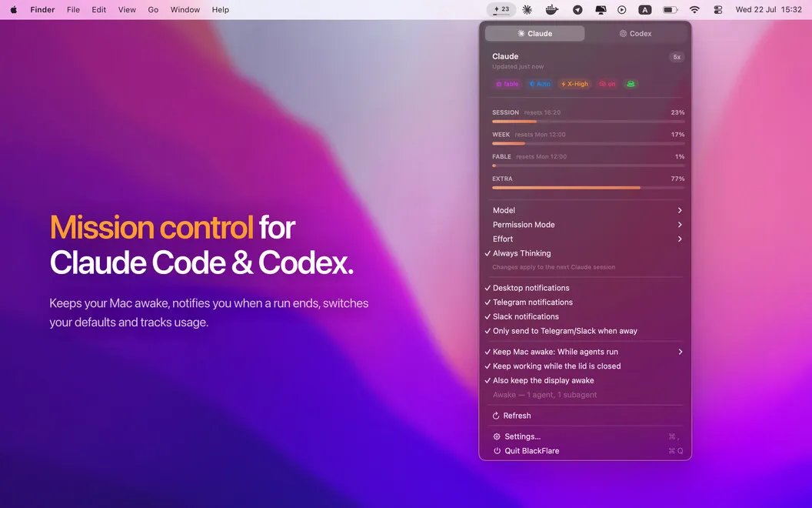The image size is (812, 508).
Task: Open the Edit menu
Action: (99, 10)
